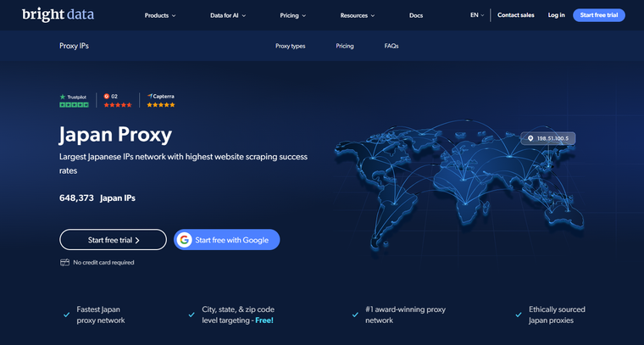Open the Trustpilot rating badge
Viewport: 644px width, 345px height.
[74, 101]
